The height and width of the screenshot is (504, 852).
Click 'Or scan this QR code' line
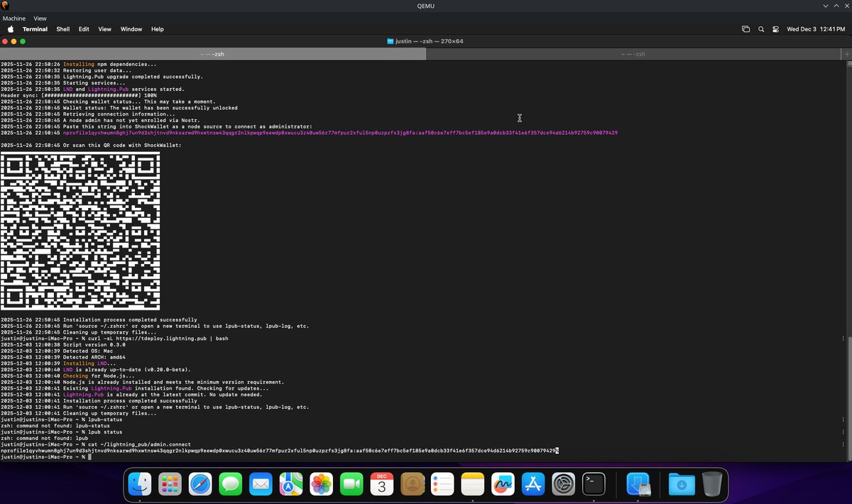[91, 145]
